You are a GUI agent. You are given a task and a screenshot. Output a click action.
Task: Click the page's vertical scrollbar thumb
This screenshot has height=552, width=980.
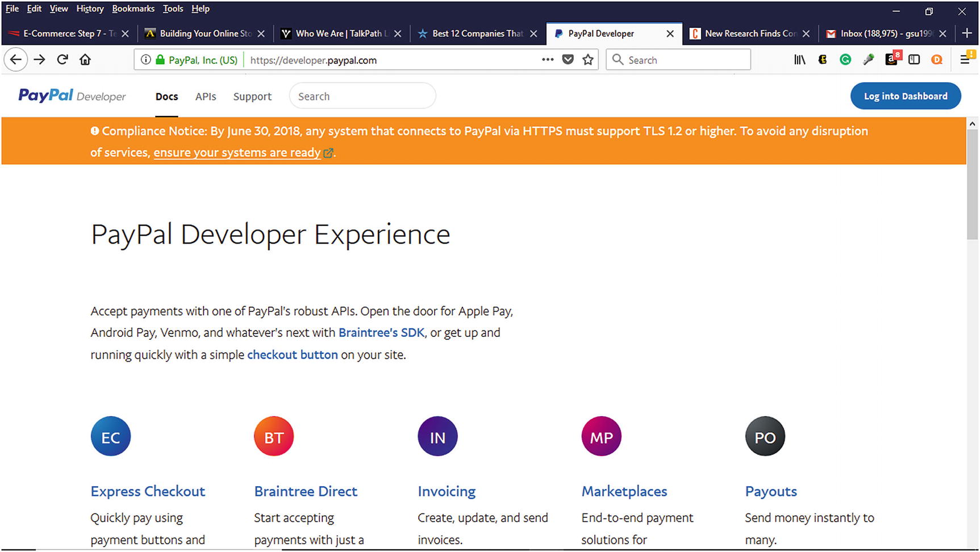pyautogui.click(x=972, y=185)
